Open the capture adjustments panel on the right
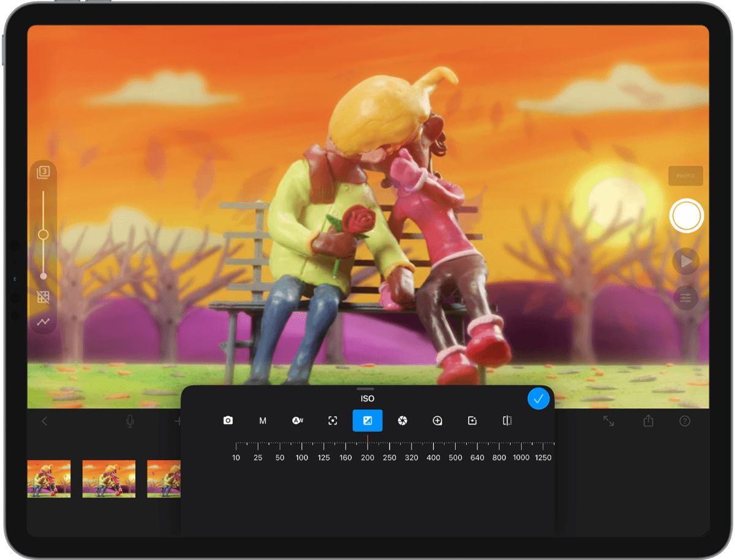Viewport: 735px width, 560px height. point(685,298)
